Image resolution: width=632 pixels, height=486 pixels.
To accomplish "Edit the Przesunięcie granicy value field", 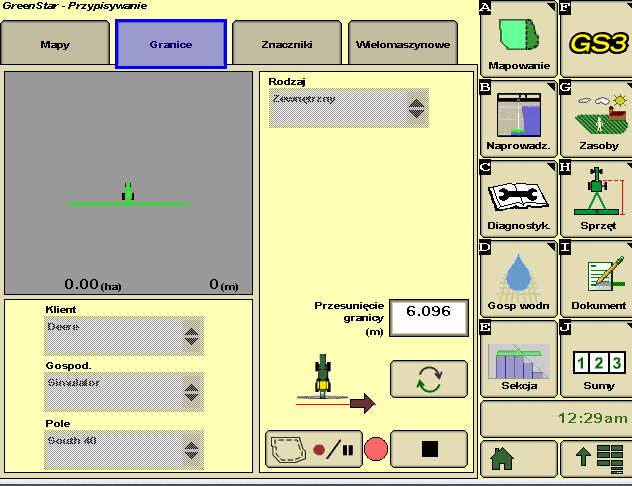I will pyautogui.click(x=428, y=312).
